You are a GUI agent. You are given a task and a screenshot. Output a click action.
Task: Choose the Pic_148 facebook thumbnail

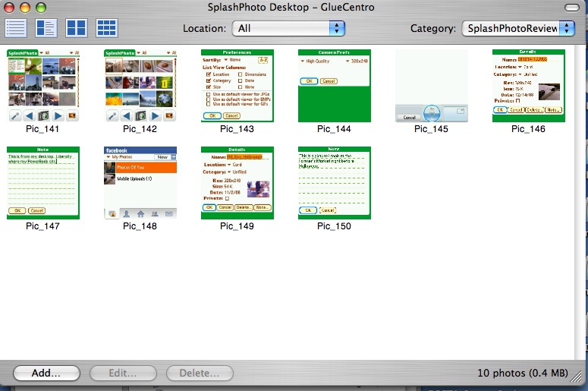[x=140, y=182]
